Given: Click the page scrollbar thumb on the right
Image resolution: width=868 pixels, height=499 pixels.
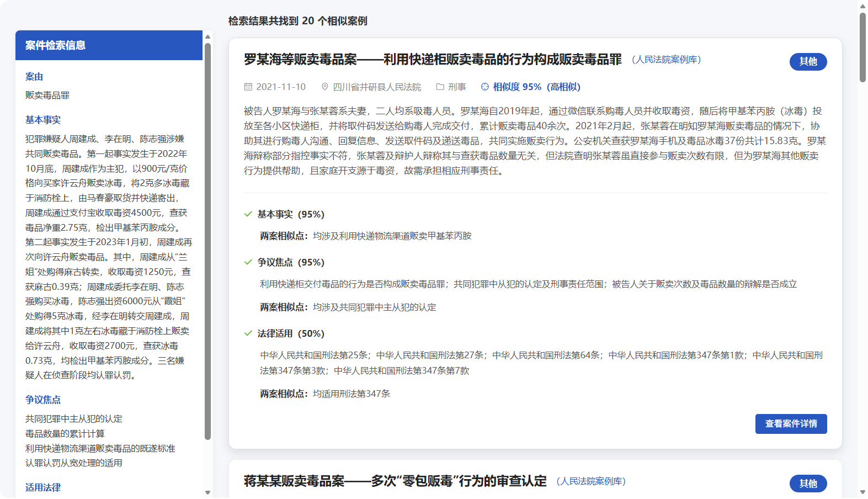Looking at the screenshot, I should (862, 47).
